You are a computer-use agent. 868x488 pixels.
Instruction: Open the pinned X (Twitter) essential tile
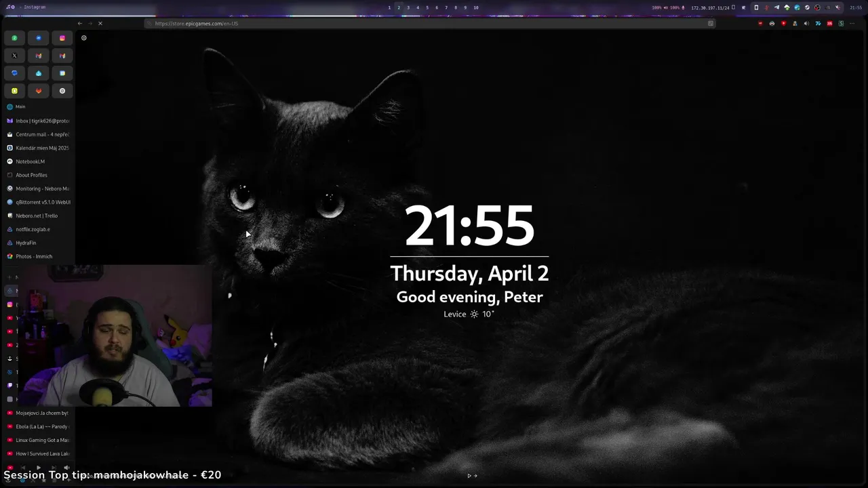click(14, 56)
